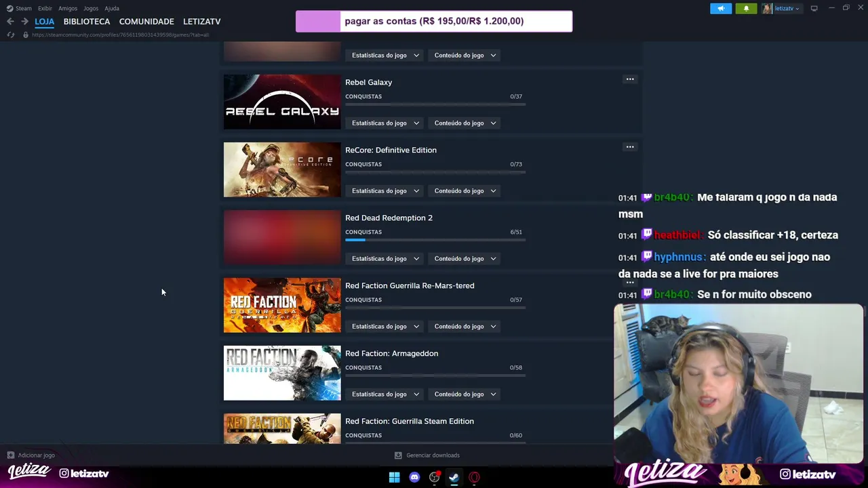Reload the page with the refresh icon
Viewport: 868px width, 488px height.
[11, 35]
